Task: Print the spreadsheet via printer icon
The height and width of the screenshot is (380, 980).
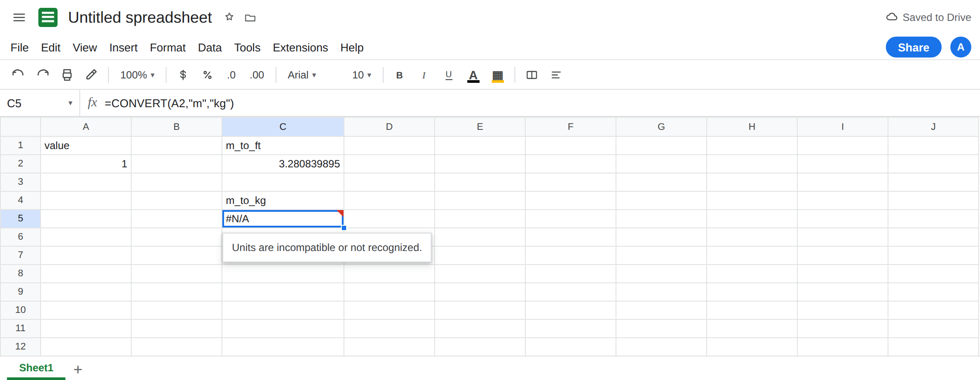Action: (x=67, y=75)
